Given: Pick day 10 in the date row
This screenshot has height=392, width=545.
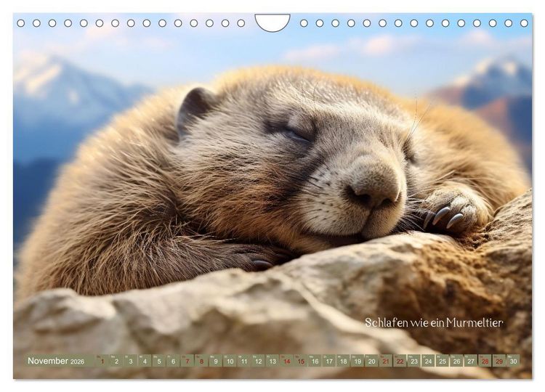Looking at the screenshot, I should pos(230,361).
